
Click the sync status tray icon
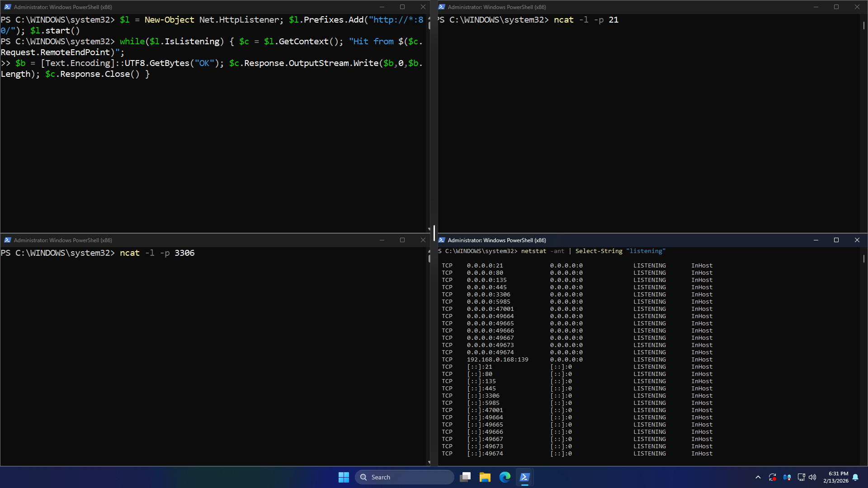pos(773,477)
